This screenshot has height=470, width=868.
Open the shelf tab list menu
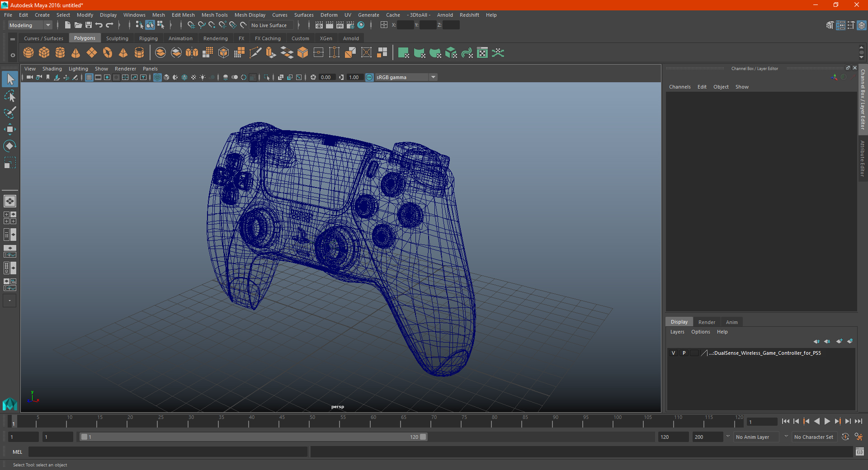click(x=13, y=39)
